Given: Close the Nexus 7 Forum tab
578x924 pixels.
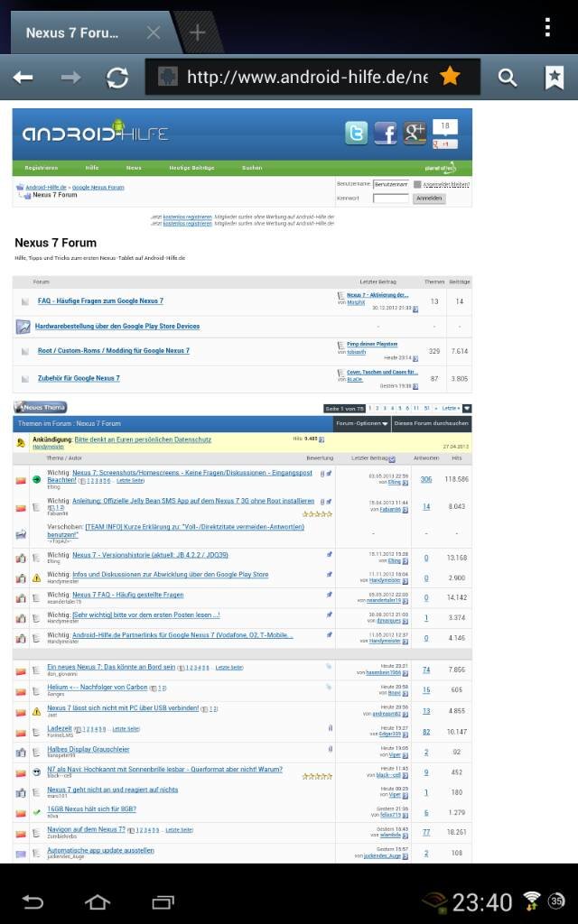Looking at the screenshot, I should (x=154, y=32).
